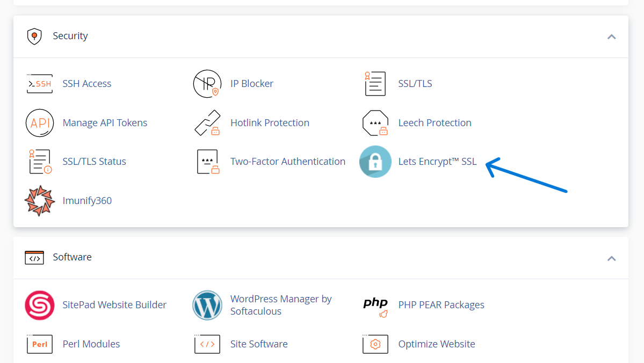
Task: Select the Perl Modules link
Action: (91, 344)
